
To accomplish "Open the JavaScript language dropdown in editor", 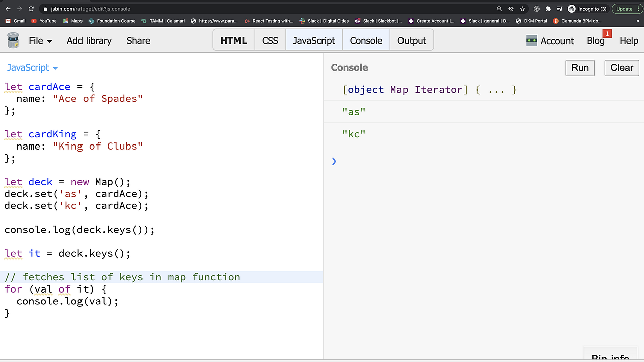I will coord(32,67).
